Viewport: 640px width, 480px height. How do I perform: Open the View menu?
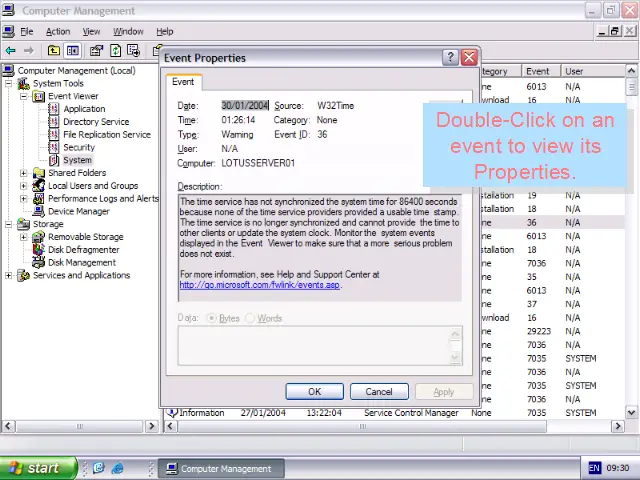click(x=91, y=31)
